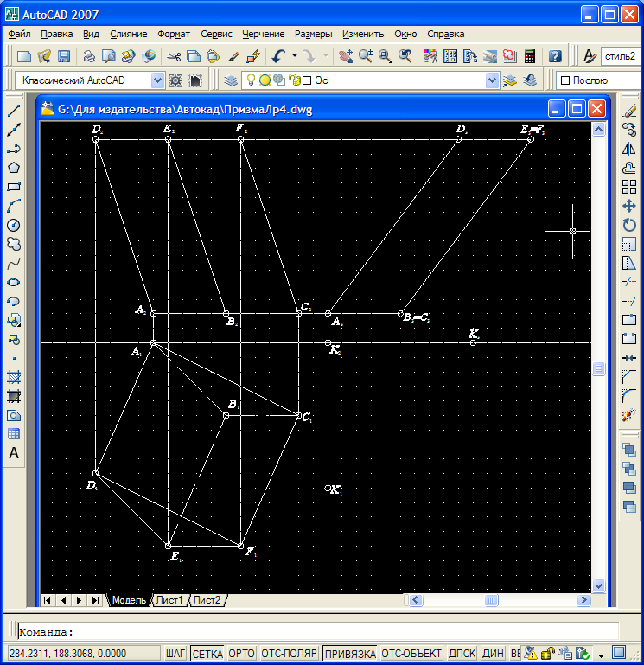Open status bar tray menu arrow

click(x=601, y=655)
